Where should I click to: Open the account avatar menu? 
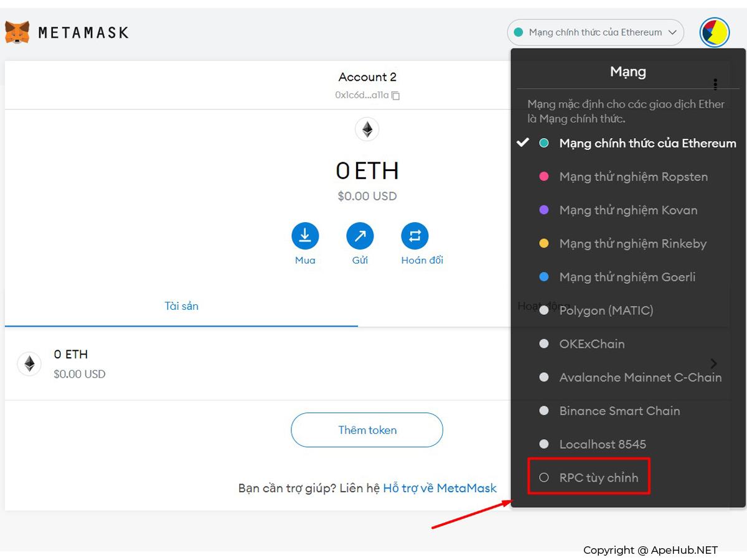click(714, 32)
